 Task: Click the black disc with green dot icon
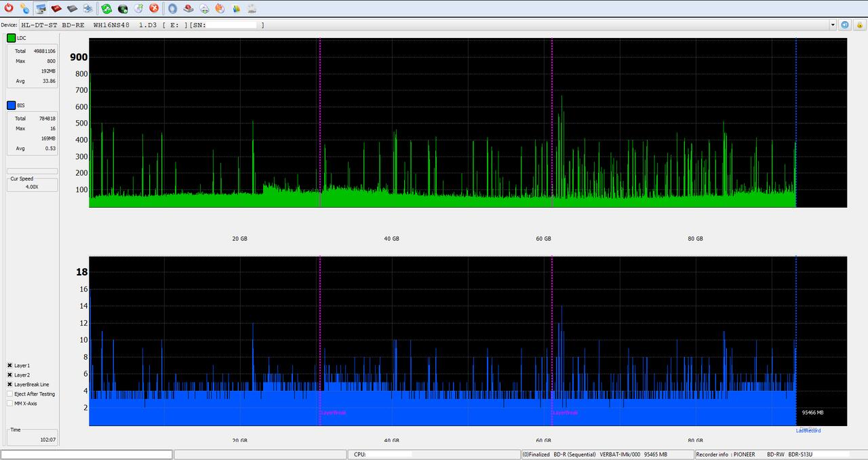click(123, 8)
